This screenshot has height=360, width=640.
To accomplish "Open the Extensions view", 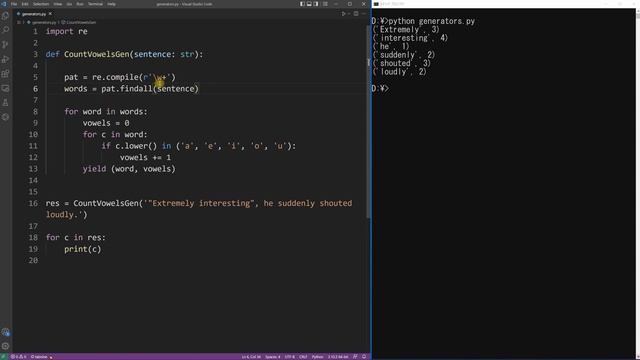I will pyautogui.click(x=6, y=74).
